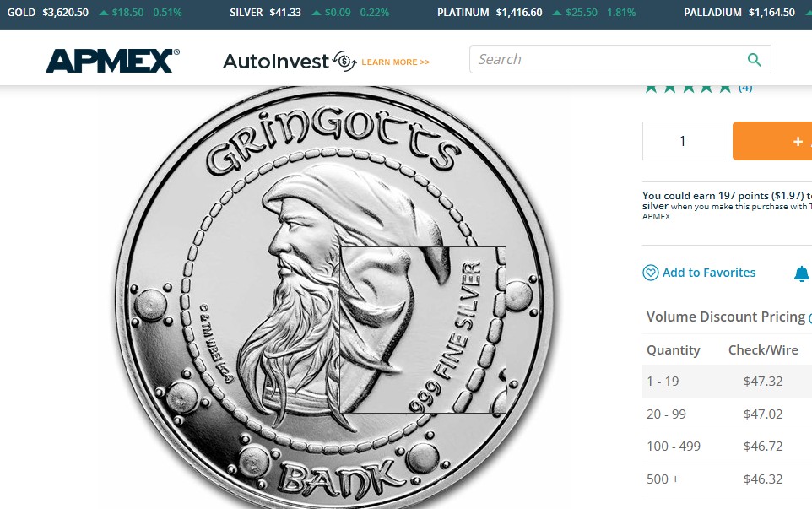Click the SILVER spot price ticker
812x509 pixels.
[x=309, y=13]
